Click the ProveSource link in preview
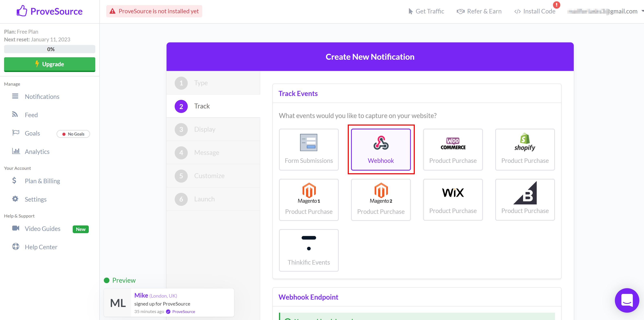The width and height of the screenshot is (644, 320). pyautogui.click(x=183, y=312)
